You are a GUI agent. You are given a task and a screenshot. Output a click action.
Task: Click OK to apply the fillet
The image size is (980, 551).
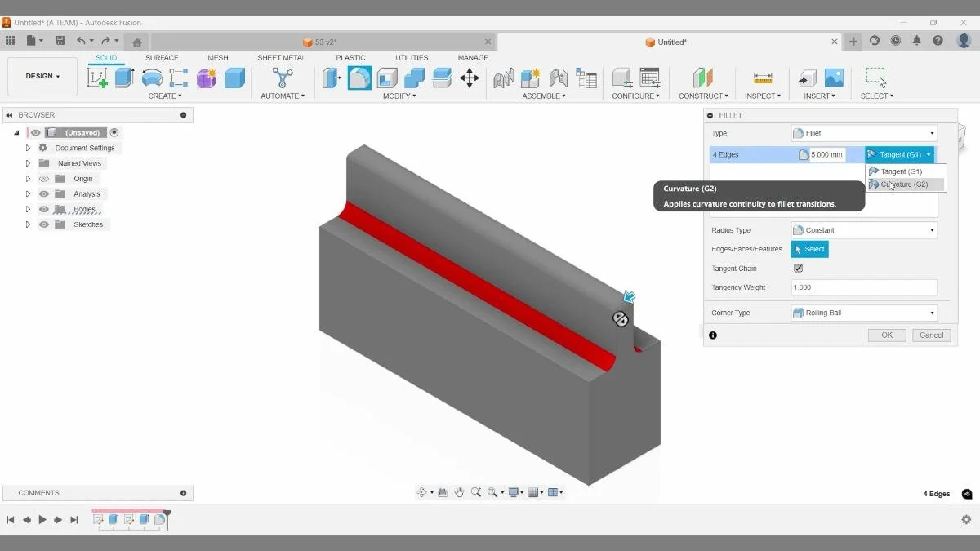[x=887, y=335]
